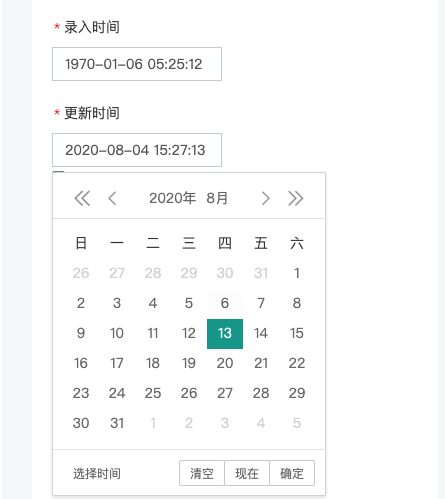The height and width of the screenshot is (499, 445).
Task: Open the 选择时间 time picker link
Action: 97,473
